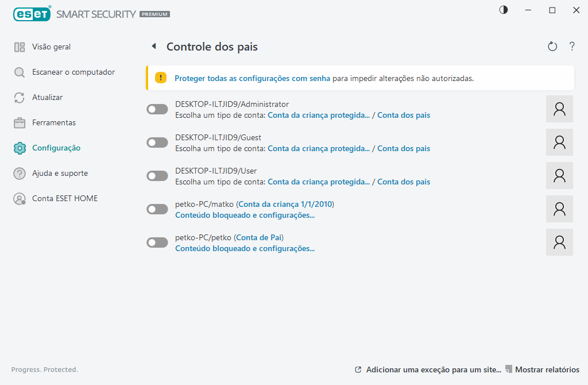Go to Ferramentas in the sidebar

(54, 123)
